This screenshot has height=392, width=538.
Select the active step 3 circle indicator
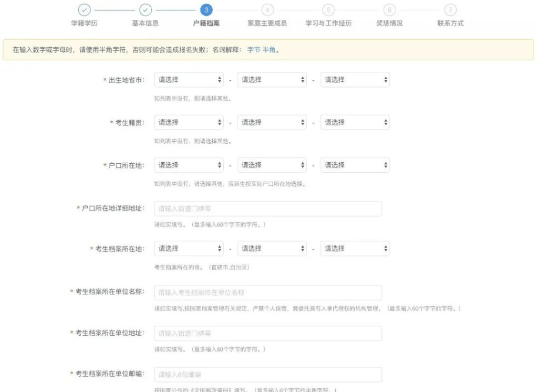(206, 9)
